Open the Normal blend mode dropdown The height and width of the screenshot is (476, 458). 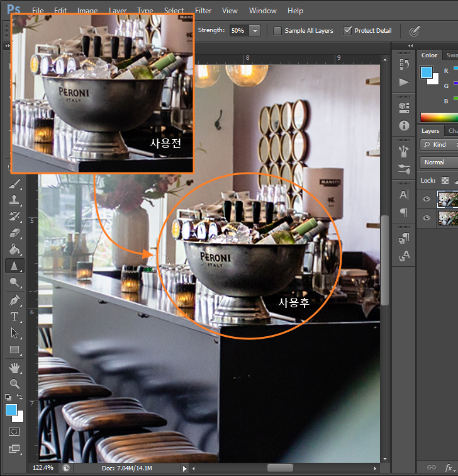(x=439, y=162)
